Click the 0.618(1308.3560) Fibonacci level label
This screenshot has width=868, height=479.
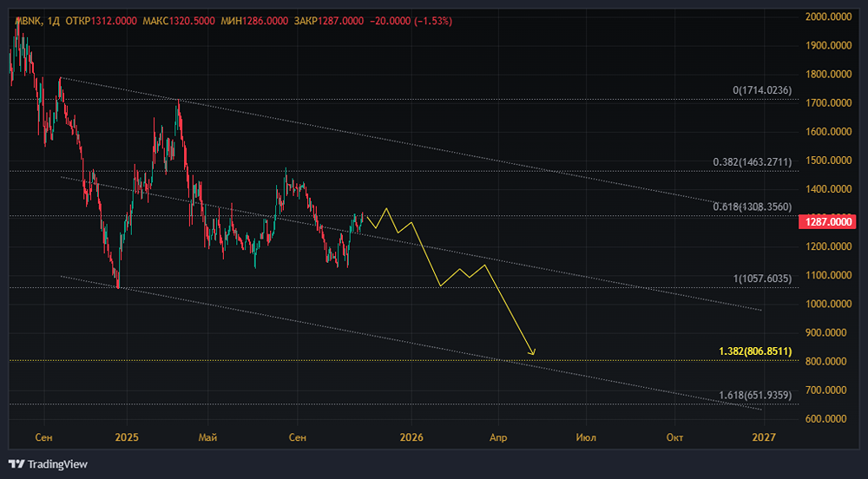coord(752,206)
